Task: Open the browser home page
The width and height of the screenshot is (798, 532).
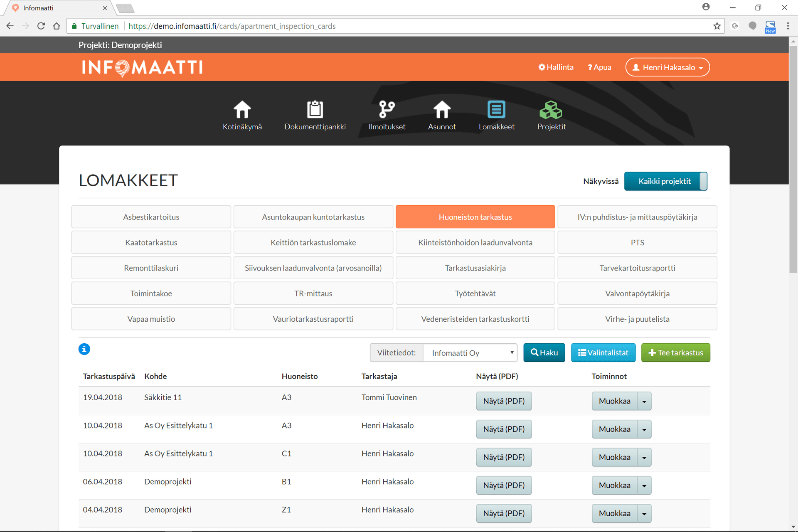Action: click(57, 26)
